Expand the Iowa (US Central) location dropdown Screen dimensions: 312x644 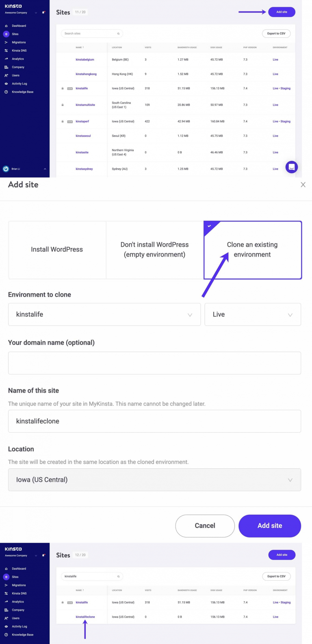[x=154, y=480]
